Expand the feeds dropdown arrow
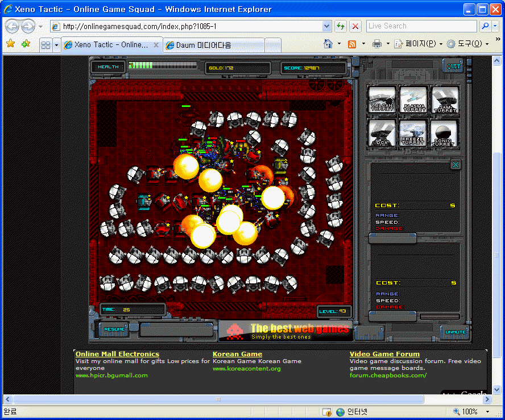 [x=363, y=44]
